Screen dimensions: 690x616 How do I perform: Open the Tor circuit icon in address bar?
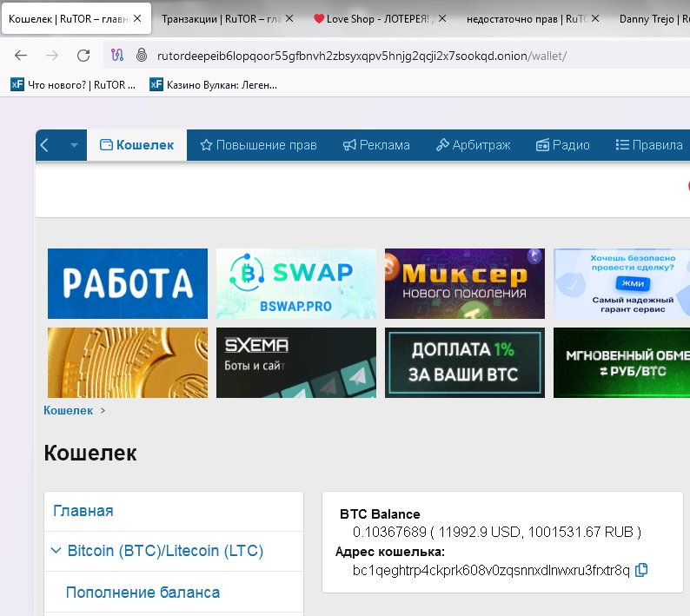(x=119, y=56)
